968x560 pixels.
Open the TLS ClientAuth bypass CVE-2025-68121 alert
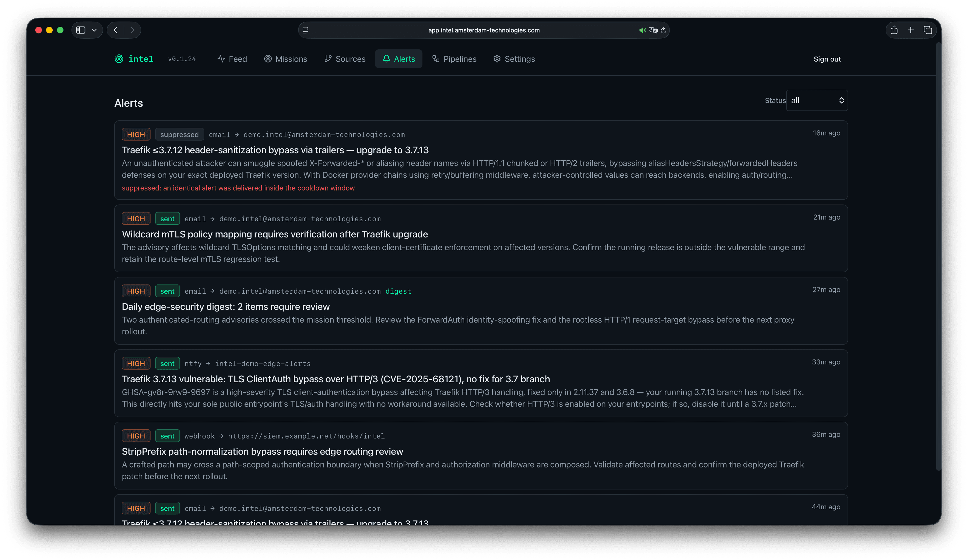tap(336, 379)
